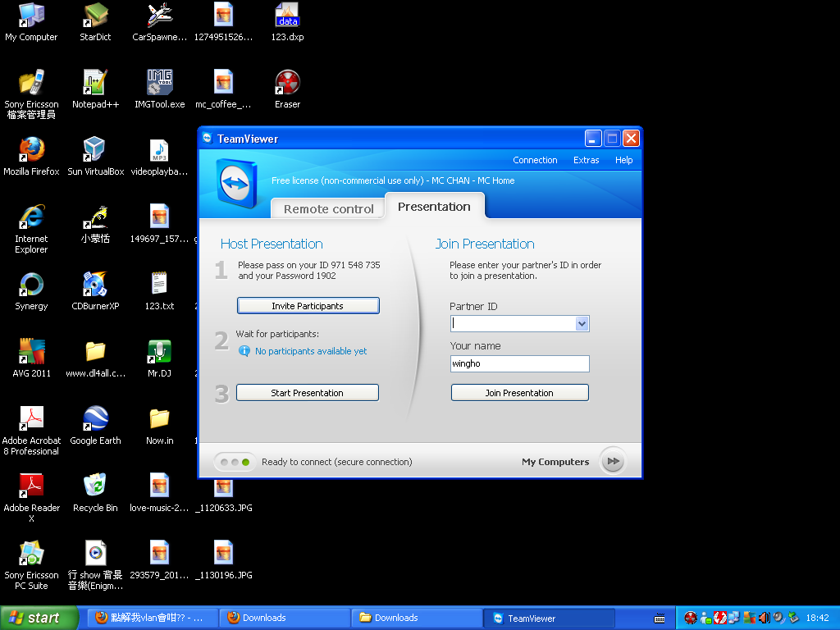Open the Windows Start menu
The height and width of the screenshot is (630, 840).
(x=39, y=619)
